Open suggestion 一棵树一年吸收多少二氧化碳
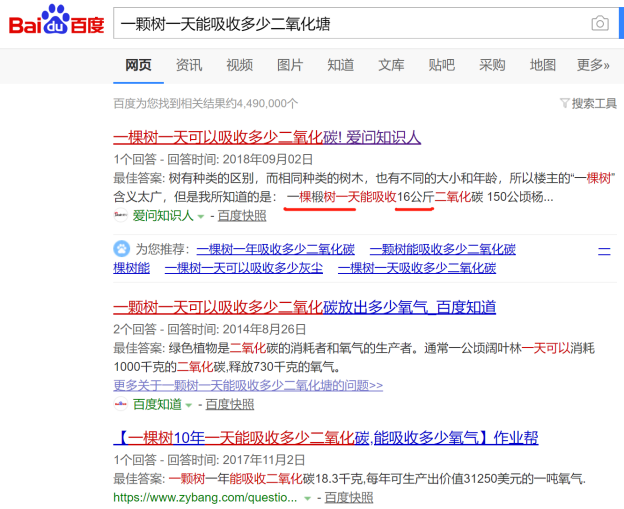The image size is (624, 509). pyautogui.click(x=275, y=249)
